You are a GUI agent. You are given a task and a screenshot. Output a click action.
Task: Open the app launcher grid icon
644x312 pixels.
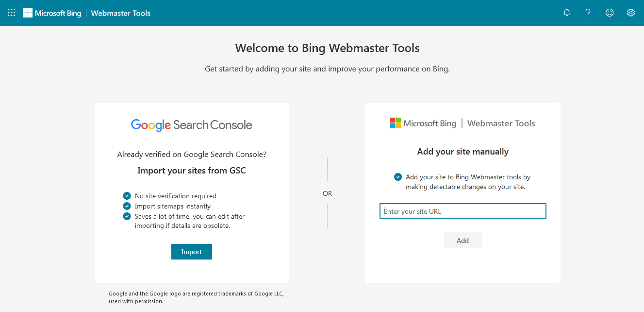tap(11, 13)
